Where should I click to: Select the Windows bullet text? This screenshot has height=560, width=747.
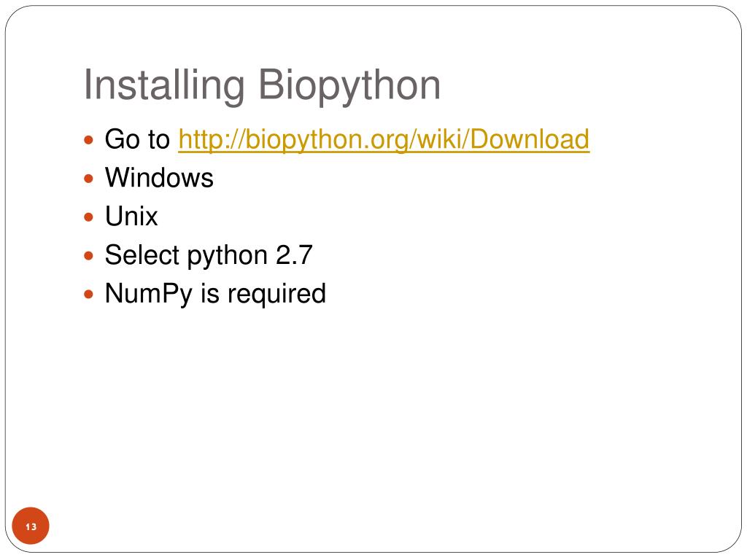(159, 178)
